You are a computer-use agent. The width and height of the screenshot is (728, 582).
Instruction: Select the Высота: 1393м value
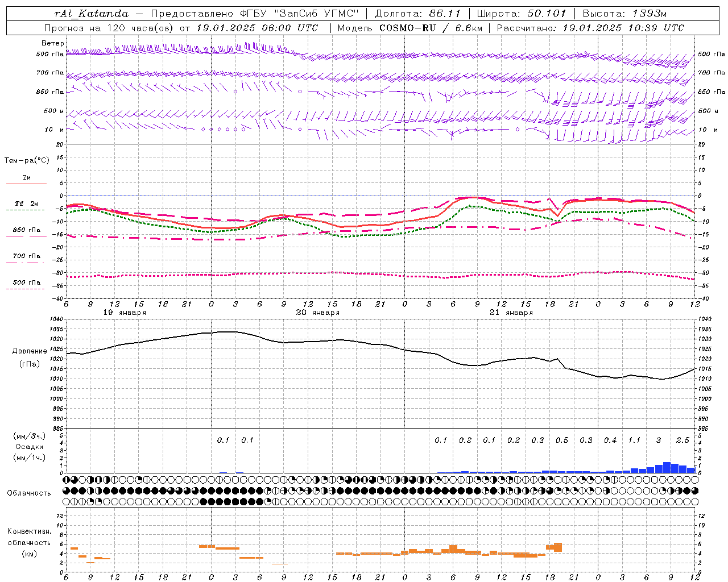pyautogui.click(x=625, y=13)
